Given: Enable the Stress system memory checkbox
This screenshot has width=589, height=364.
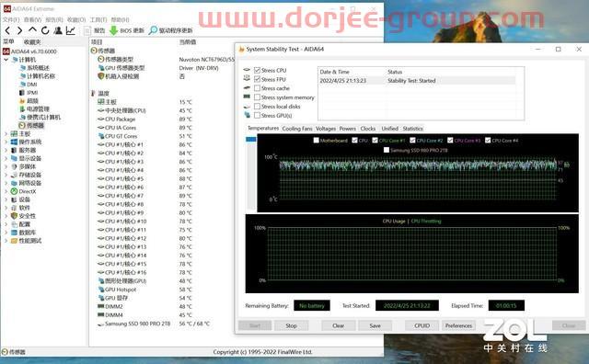Looking at the screenshot, I should (258, 97).
